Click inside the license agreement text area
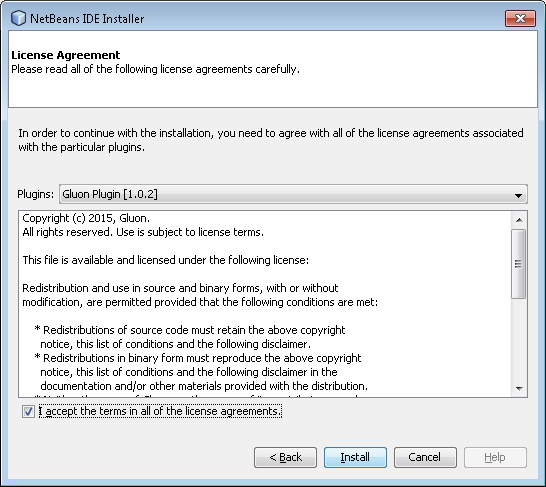This screenshot has height=487, width=546. click(265, 304)
